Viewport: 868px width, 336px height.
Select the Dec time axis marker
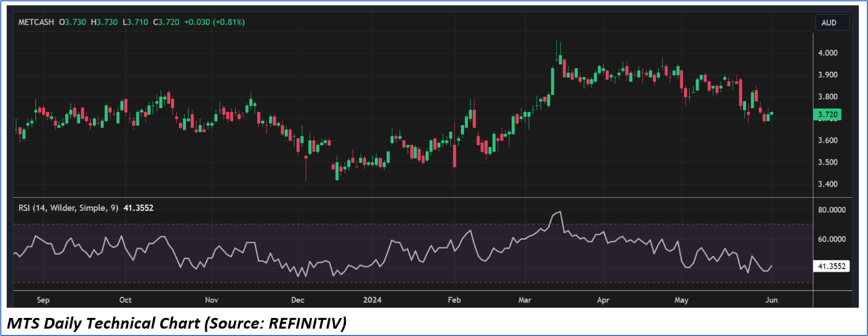pos(298,300)
